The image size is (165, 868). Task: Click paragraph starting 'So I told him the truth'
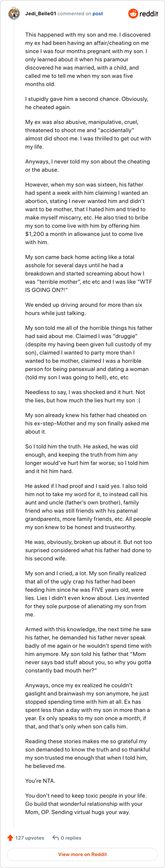coord(87,459)
